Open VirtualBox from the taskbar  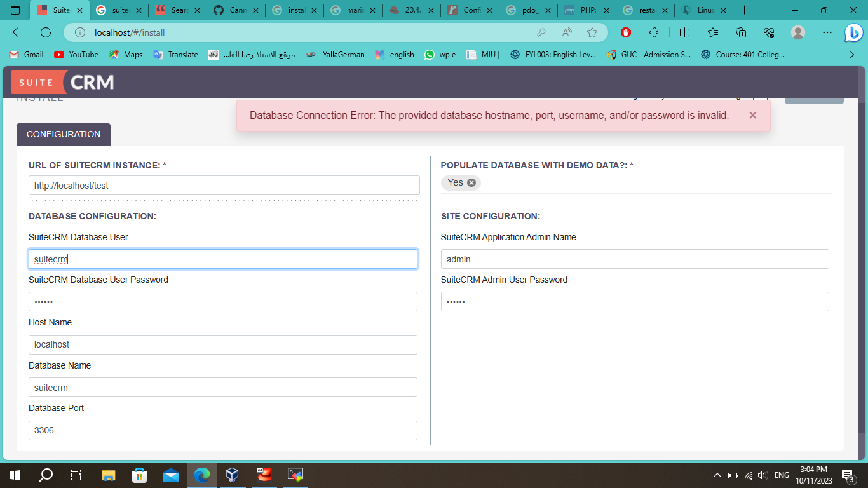(x=233, y=475)
